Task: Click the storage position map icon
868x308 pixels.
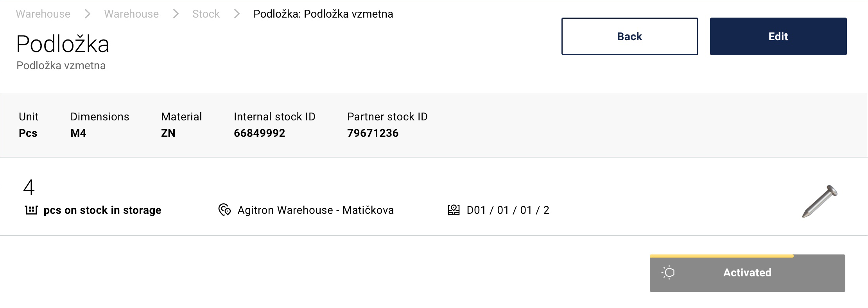Action: (454, 210)
